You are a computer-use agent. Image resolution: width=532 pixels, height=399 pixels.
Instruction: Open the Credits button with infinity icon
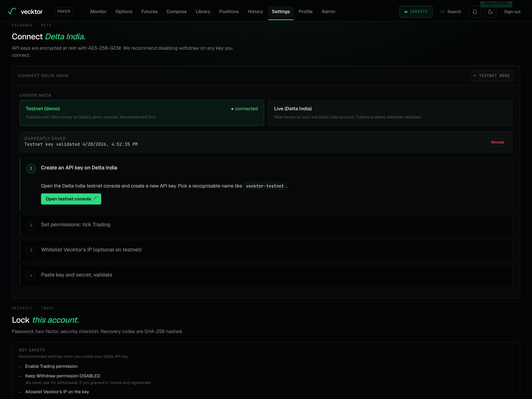(416, 11)
